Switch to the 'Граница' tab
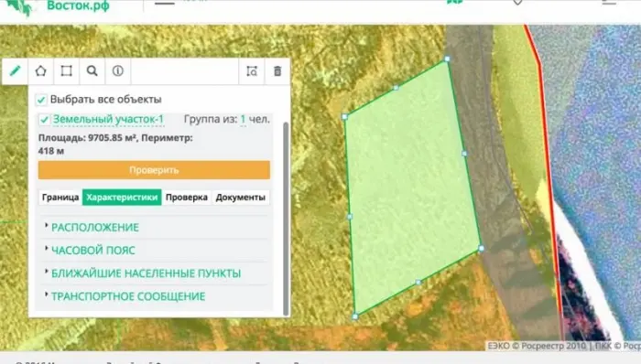 60,198
